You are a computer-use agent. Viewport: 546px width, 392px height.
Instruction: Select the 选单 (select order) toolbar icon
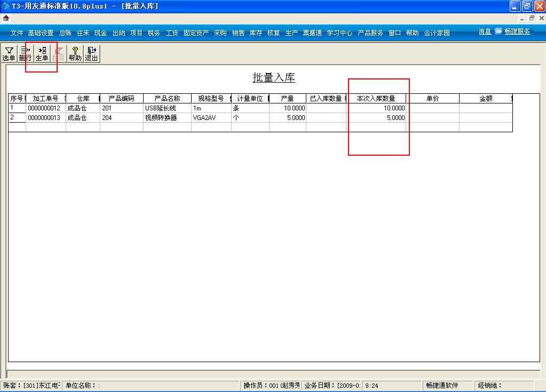(x=9, y=53)
